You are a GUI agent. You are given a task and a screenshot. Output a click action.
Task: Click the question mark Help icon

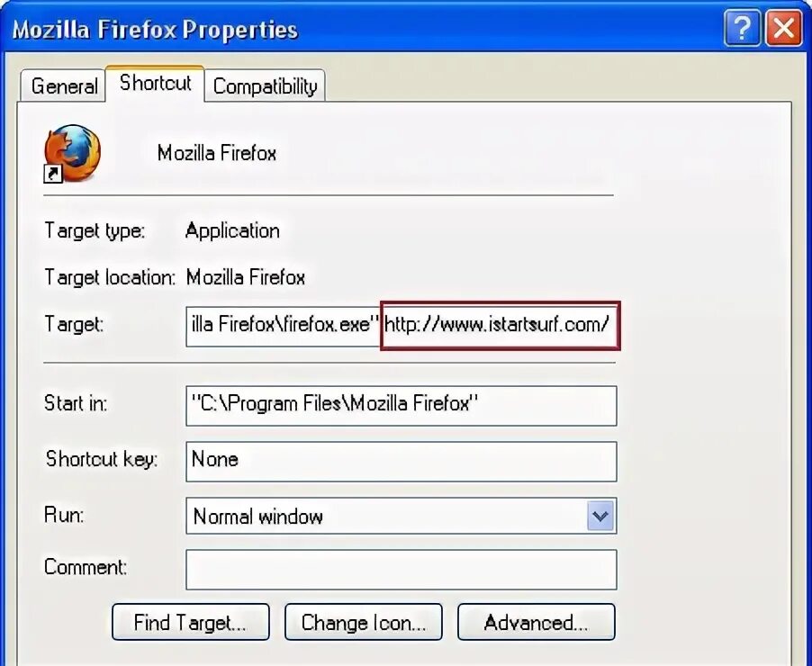(x=742, y=29)
